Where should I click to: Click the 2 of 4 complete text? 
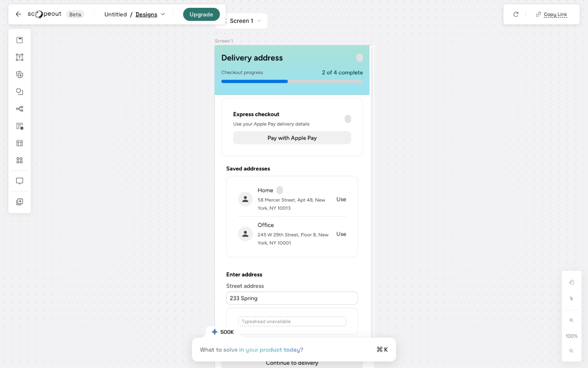point(342,72)
